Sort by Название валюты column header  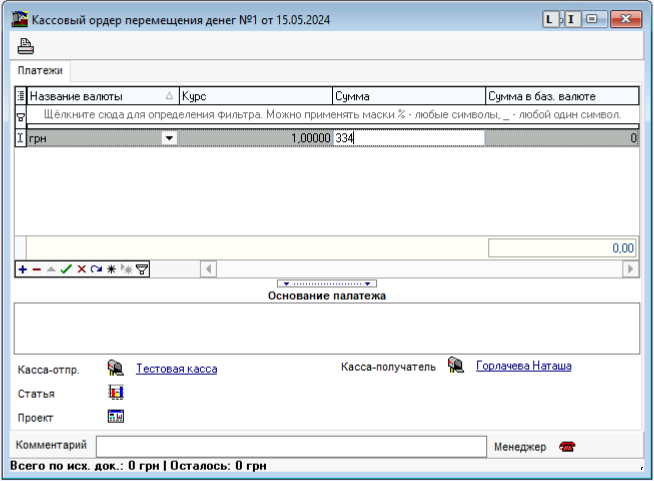click(x=95, y=96)
